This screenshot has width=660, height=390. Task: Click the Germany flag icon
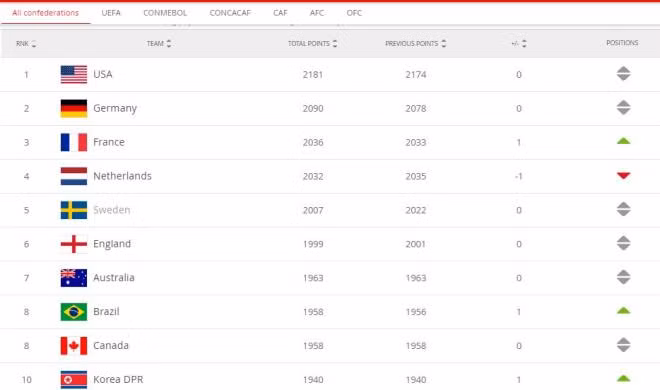pos(74,109)
